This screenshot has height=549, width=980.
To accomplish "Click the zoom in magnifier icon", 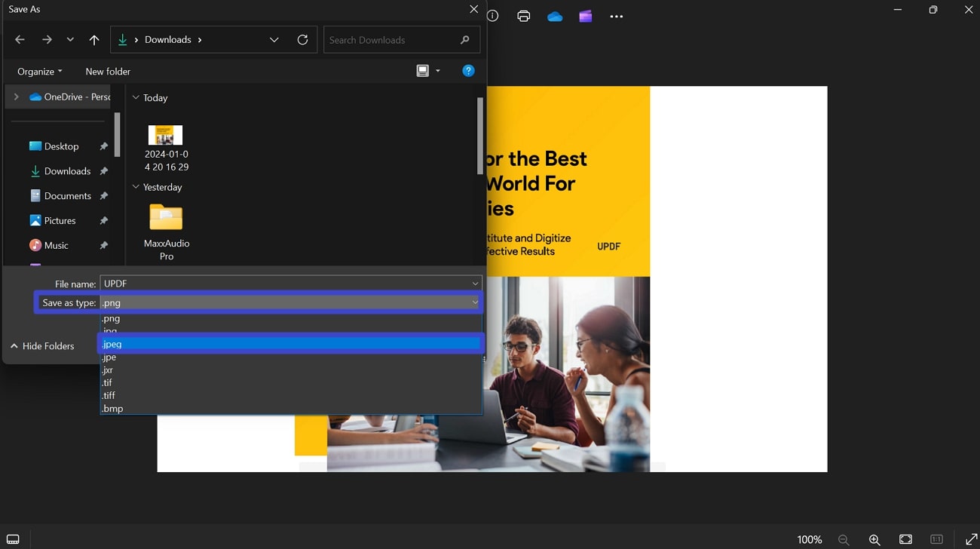I will coord(874,539).
